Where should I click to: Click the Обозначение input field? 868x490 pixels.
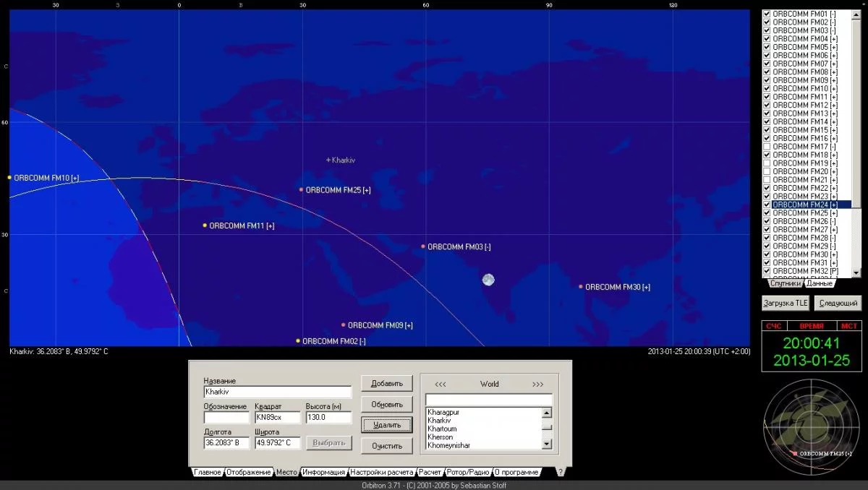pos(226,418)
